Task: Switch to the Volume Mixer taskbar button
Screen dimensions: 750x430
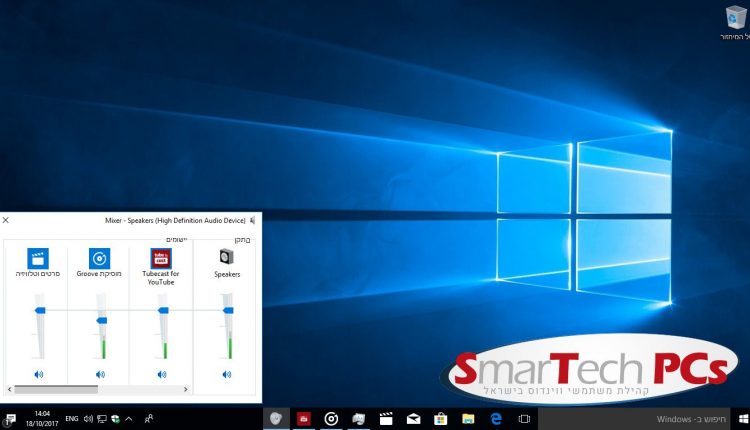Action: click(358, 419)
